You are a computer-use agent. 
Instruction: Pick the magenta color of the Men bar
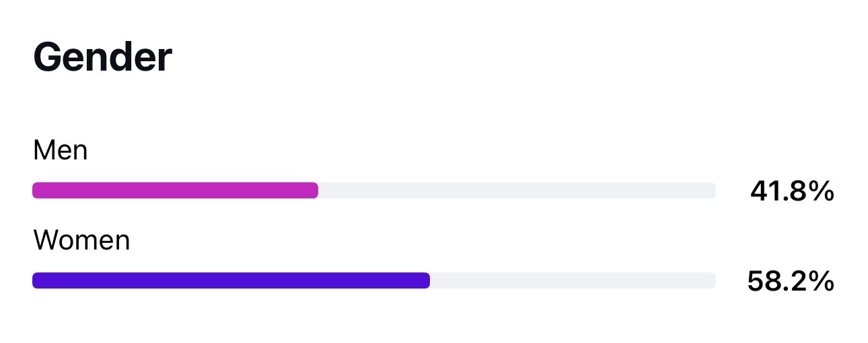(175, 190)
